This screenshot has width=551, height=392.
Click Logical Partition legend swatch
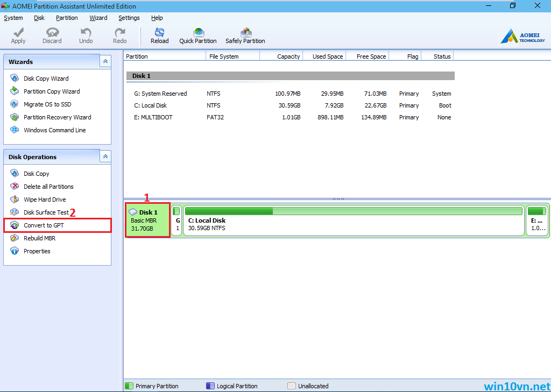pyautogui.click(x=210, y=386)
